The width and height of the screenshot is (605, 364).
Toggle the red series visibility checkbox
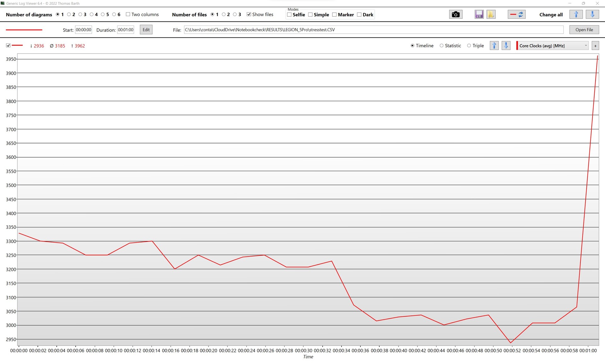pos(8,46)
